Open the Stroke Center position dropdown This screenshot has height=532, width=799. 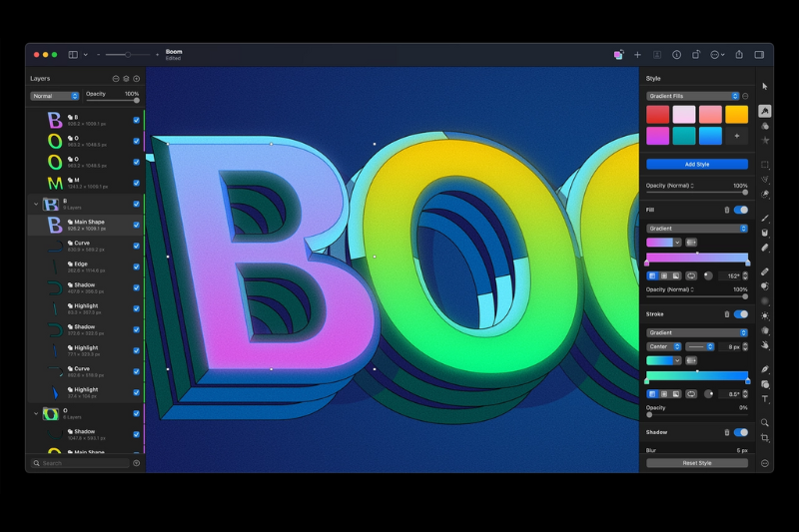click(x=664, y=346)
